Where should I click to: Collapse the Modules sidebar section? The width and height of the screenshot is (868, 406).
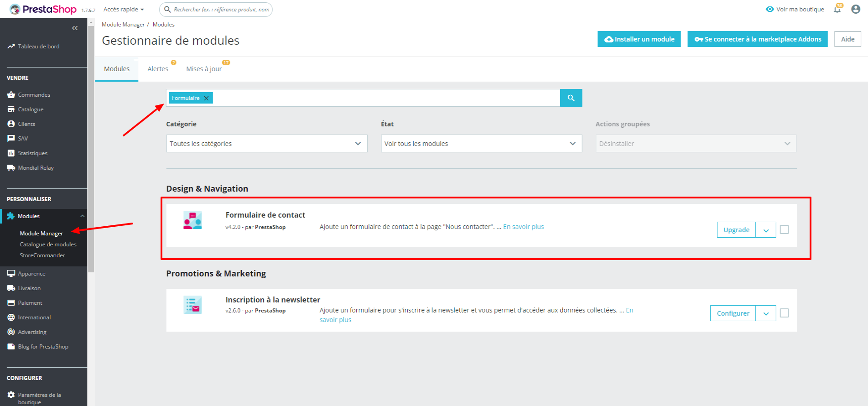click(x=83, y=216)
